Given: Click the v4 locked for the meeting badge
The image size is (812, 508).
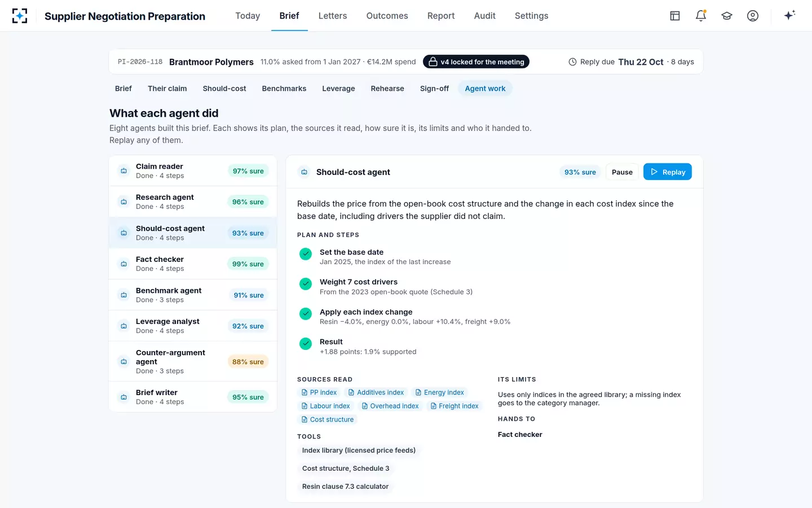Looking at the screenshot, I should pos(476,62).
